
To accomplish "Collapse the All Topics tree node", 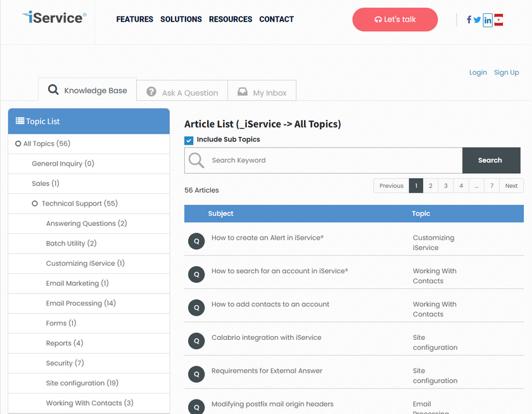I will 18,144.
